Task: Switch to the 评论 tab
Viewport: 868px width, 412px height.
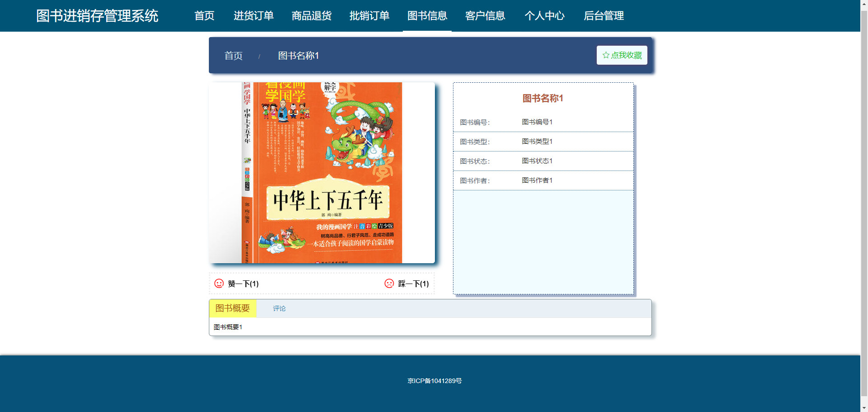Action: [279, 308]
